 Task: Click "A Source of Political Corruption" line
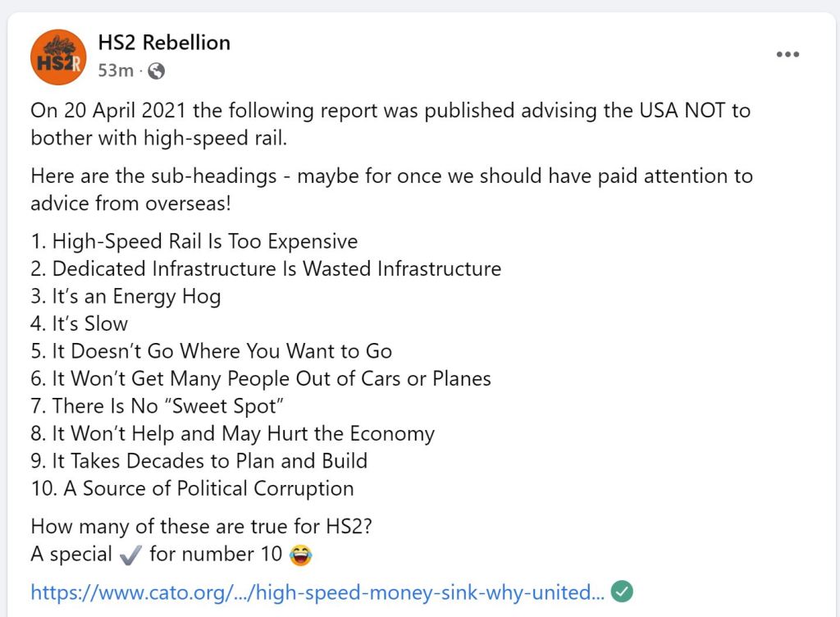(x=193, y=488)
